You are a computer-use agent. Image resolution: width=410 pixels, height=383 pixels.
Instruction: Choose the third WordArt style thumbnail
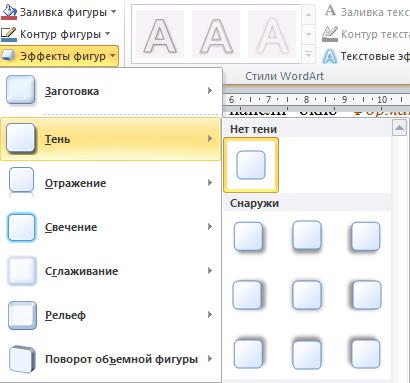pos(272,35)
